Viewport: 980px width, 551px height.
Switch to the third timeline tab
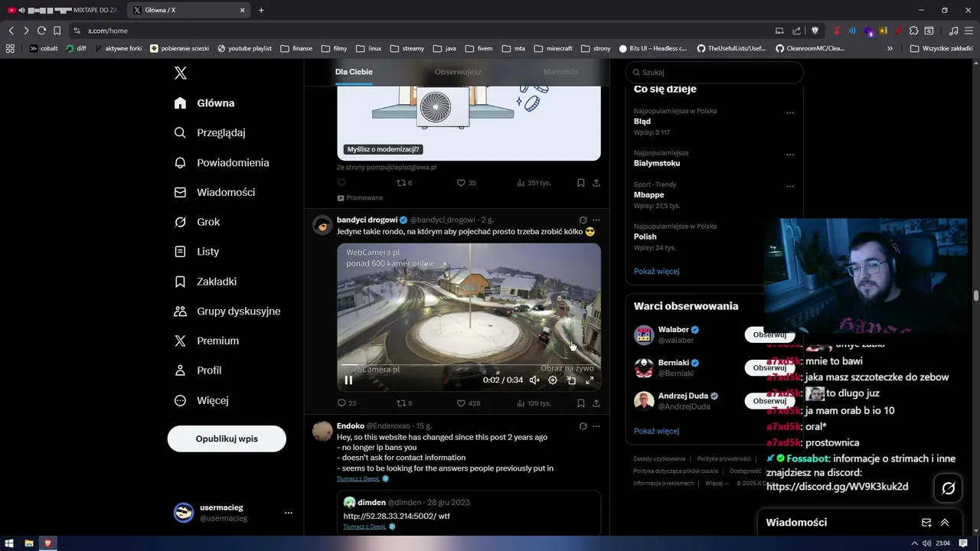coord(560,72)
